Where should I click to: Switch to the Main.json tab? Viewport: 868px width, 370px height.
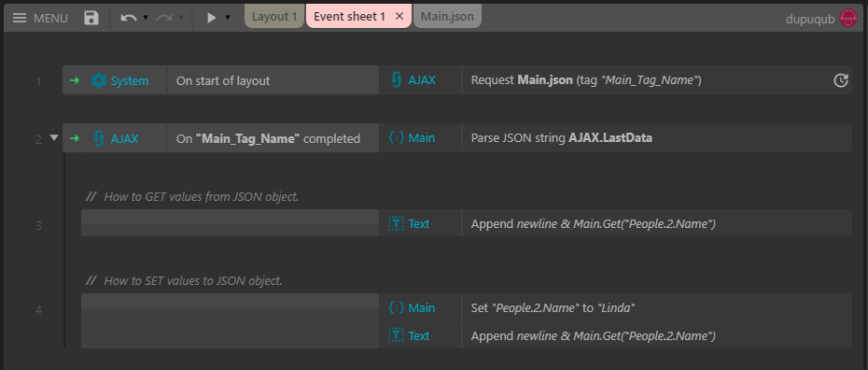[447, 17]
